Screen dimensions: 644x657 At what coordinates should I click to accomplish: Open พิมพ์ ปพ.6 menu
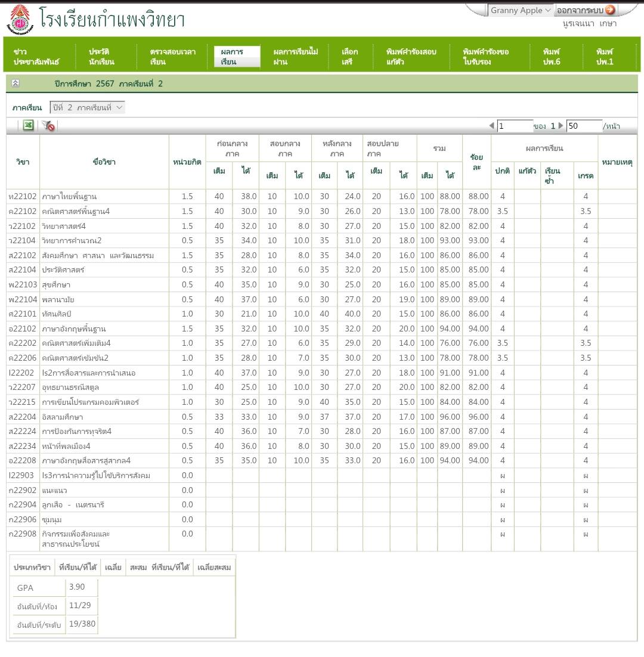[x=552, y=57]
